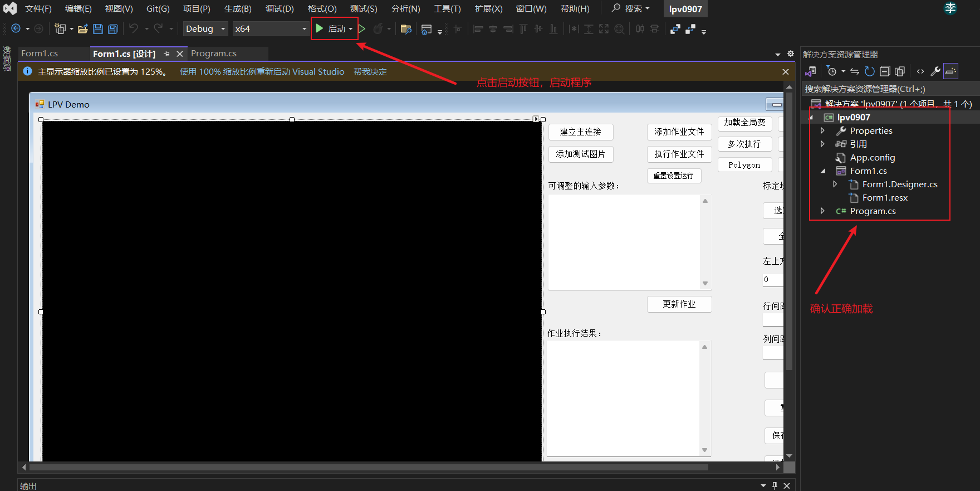Switch to the Program.cs tab
The height and width of the screenshot is (491, 980).
214,54
